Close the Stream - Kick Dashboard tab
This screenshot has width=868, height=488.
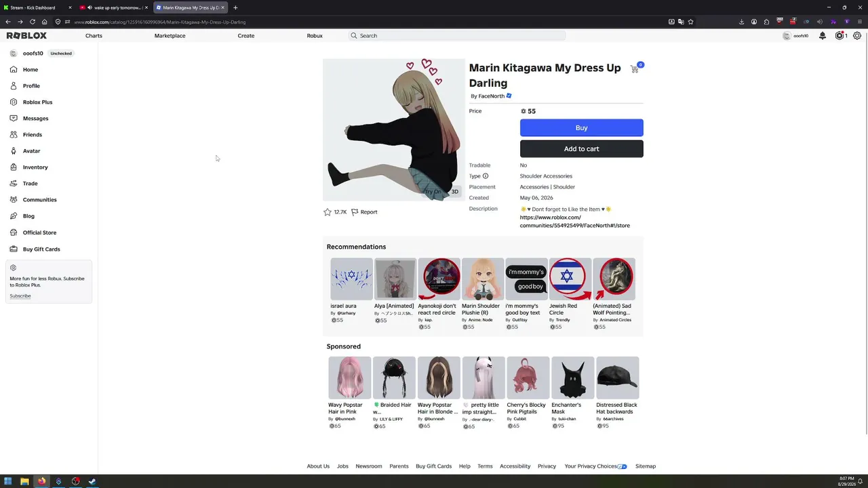pos(70,7)
